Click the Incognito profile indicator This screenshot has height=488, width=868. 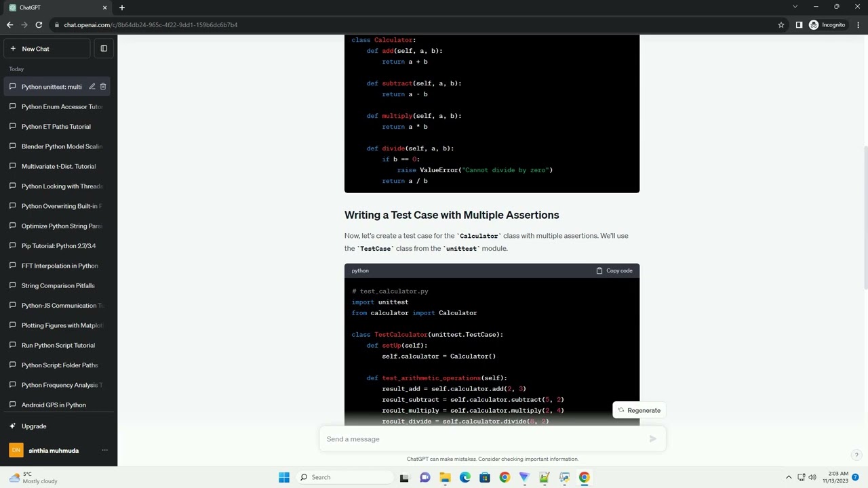click(x=827, y=25)
